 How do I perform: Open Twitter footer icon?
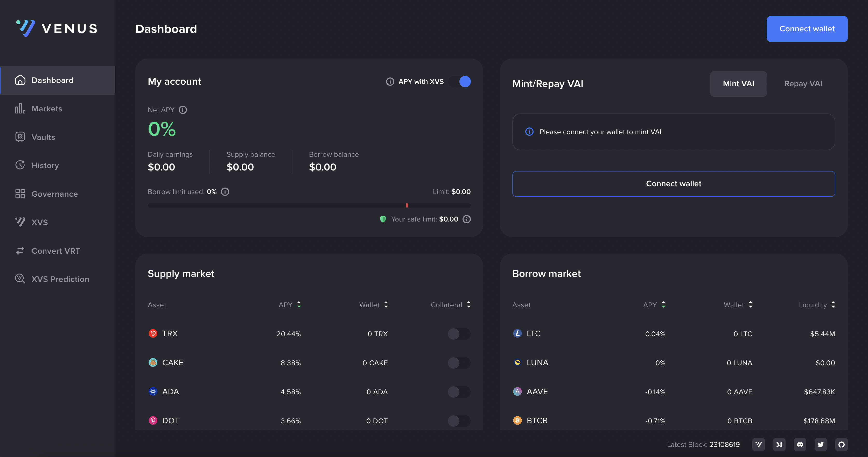821,445
